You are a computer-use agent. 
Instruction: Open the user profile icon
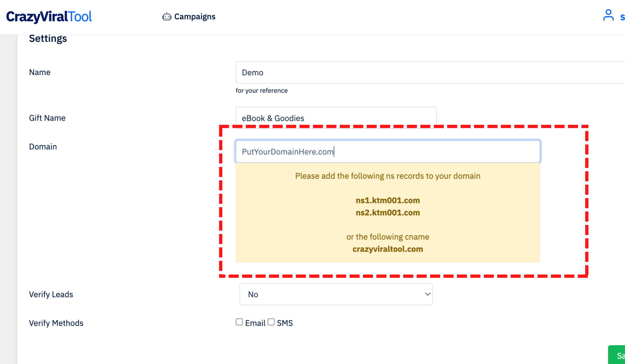click(x=608, y=15)
